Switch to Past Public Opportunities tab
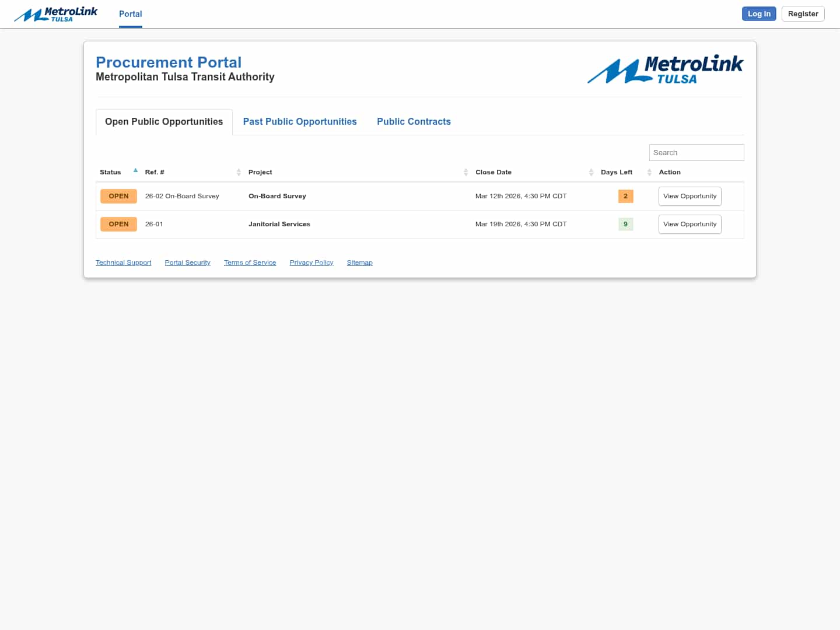 pos(300,121)
